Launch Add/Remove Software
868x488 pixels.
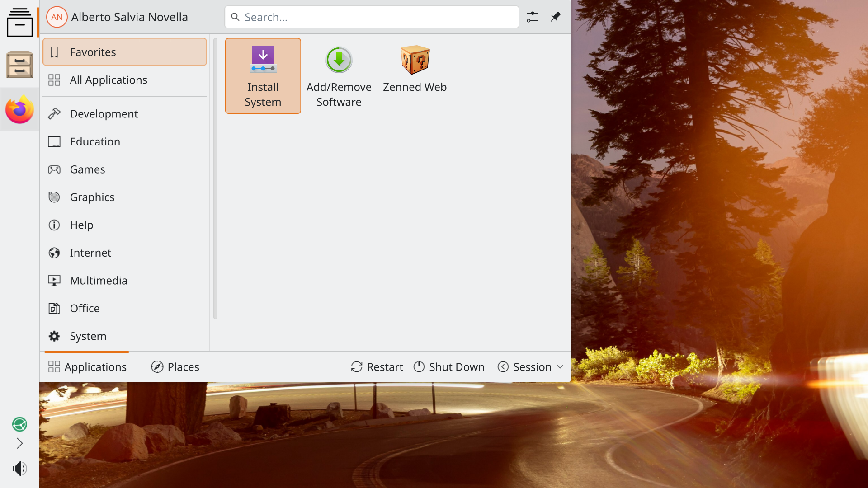339,75
